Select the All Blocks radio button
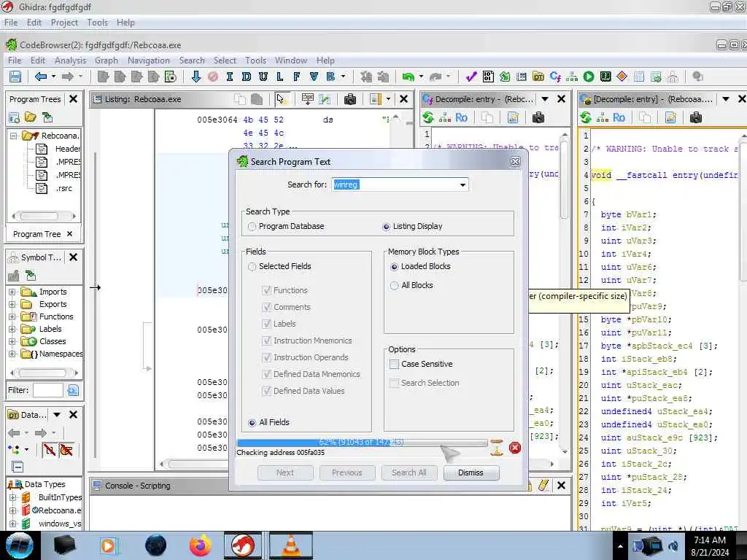Screen dimensions: 747x560 click(394, 286)
